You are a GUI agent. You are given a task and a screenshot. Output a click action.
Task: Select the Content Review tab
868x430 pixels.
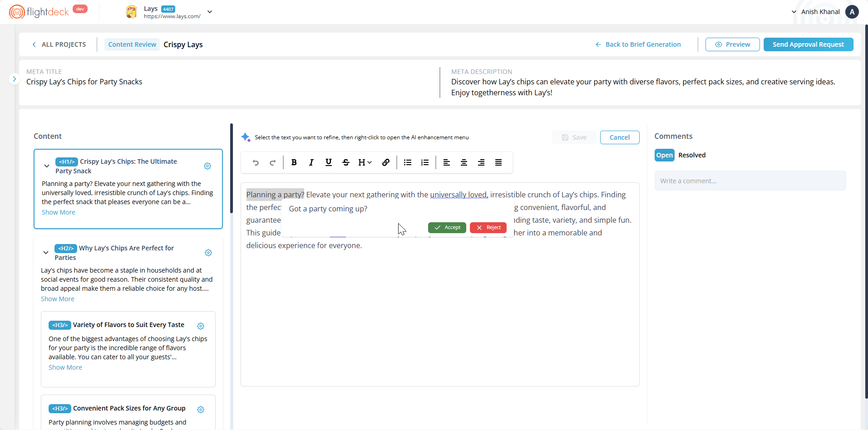tap(132, 44)
